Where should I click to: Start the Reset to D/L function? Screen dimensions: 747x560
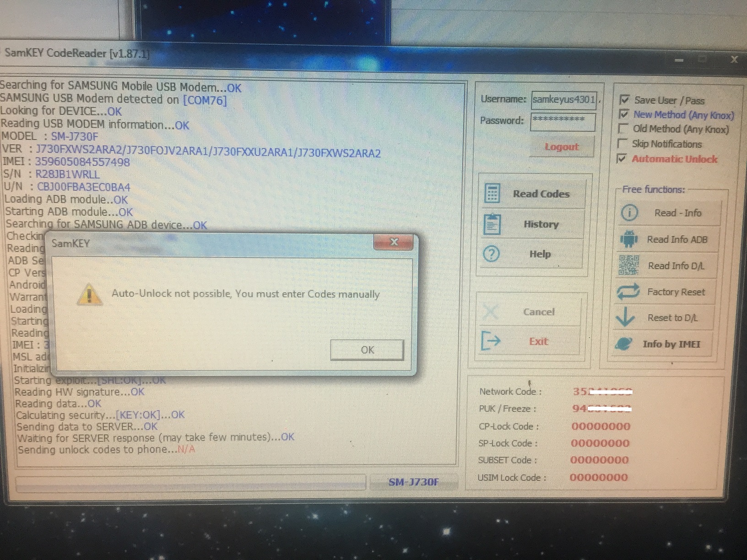665,318
